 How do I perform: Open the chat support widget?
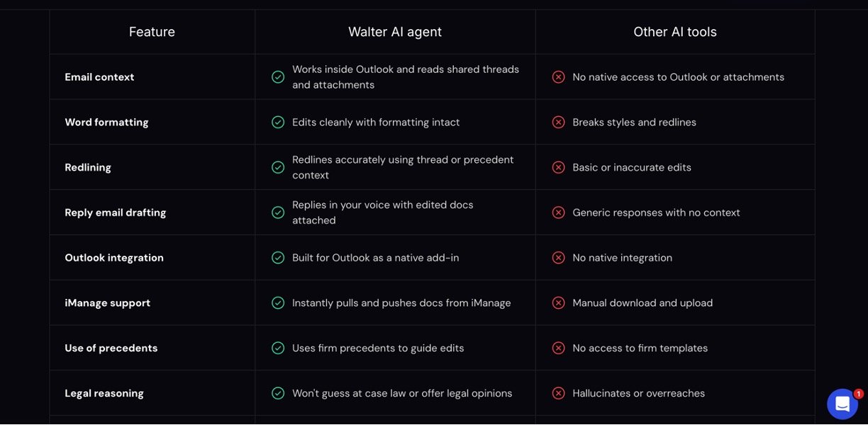click(x=842, y=404)
